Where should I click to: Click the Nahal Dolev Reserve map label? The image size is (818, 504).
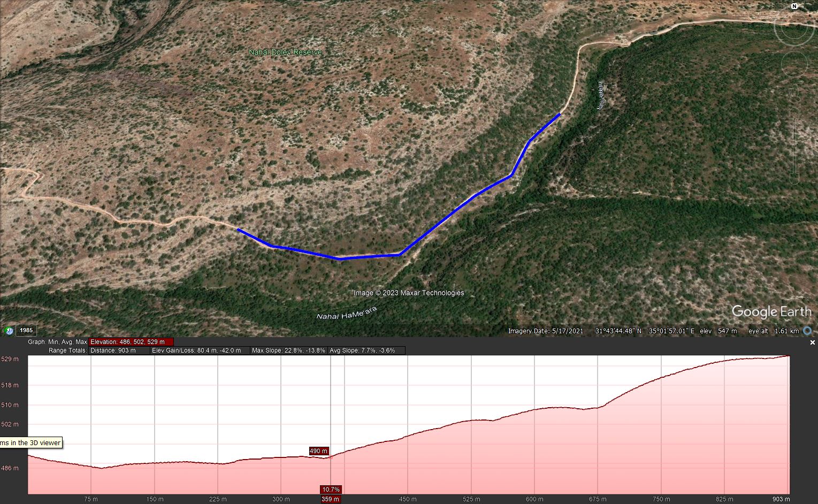285,52
